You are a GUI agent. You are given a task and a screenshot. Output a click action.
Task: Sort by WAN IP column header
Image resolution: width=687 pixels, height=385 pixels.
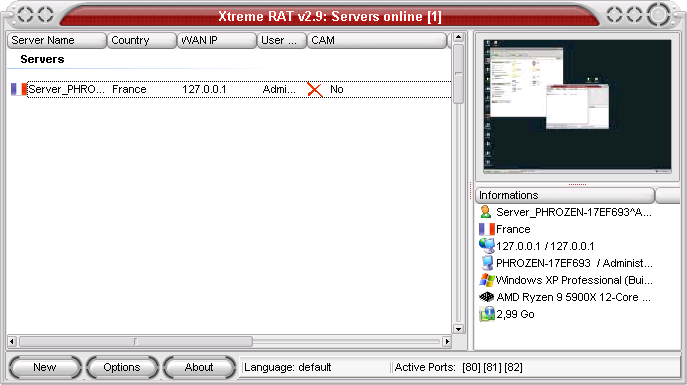coord(216,40)
